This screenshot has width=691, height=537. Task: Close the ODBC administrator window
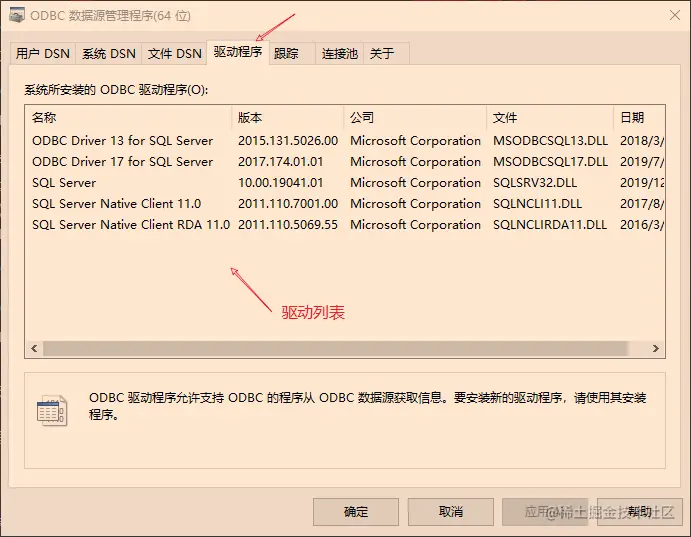[674, 15]
